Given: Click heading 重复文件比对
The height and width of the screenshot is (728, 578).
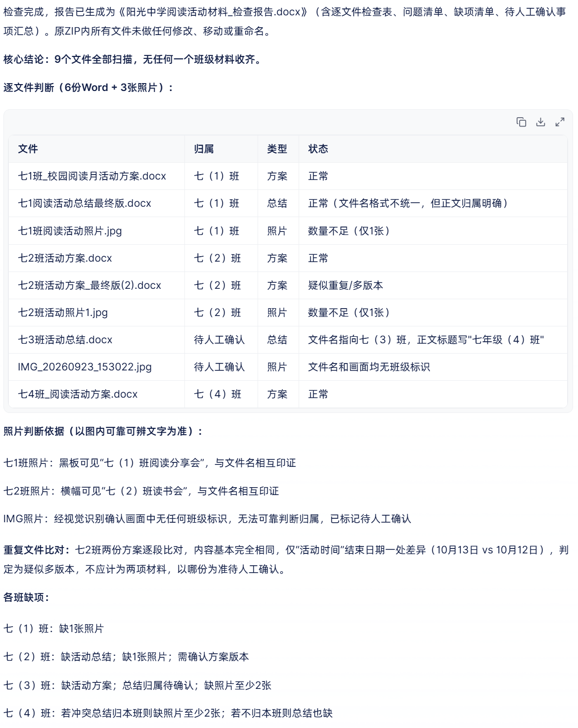Looking at the screenshot, I should (x=36, y=550).
